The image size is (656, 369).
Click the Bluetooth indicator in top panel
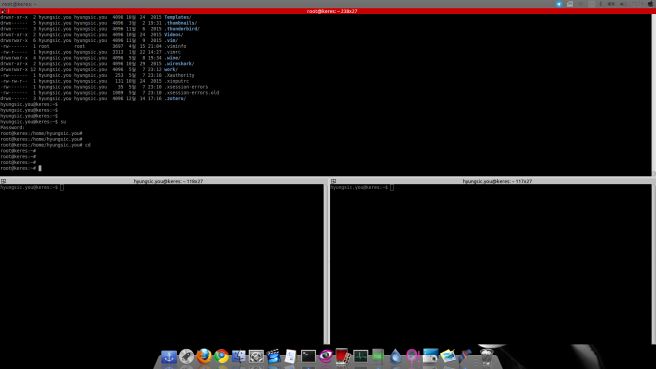pyautogui.click(x=601, y=4)
